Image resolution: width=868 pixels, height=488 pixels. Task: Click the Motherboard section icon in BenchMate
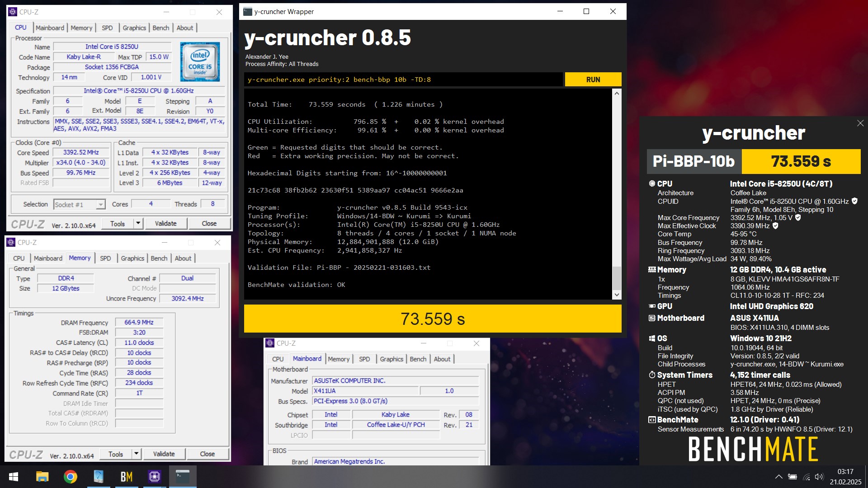click(x=652, y=318)
